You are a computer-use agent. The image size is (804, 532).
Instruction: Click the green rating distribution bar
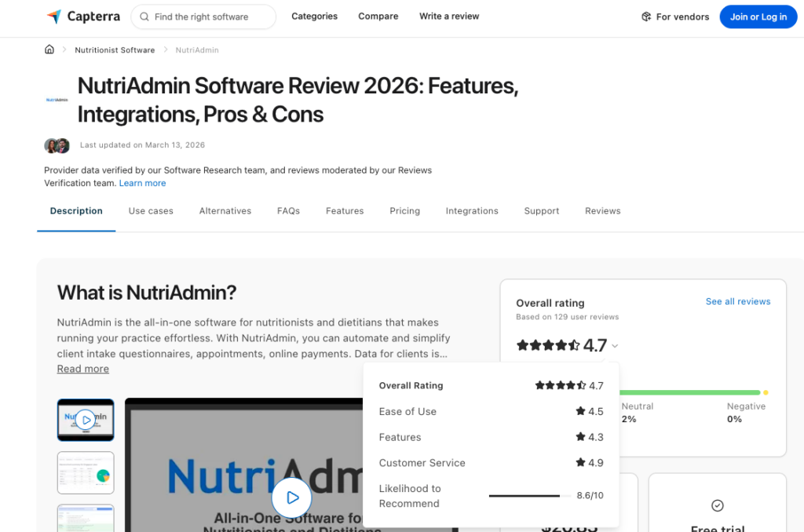coord(689,392)
